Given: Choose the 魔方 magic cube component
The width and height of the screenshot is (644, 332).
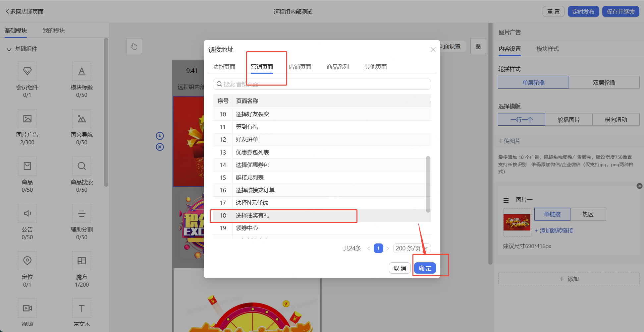Looking at the screenshot, I should [81, 261].
